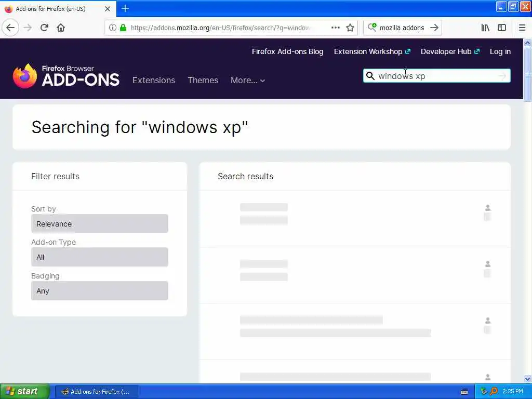Click the Firefox Add-ons logo
Image resolution: width=532 pixels, height=399 pixels.
pyautogui.click(x=66, y=76)
